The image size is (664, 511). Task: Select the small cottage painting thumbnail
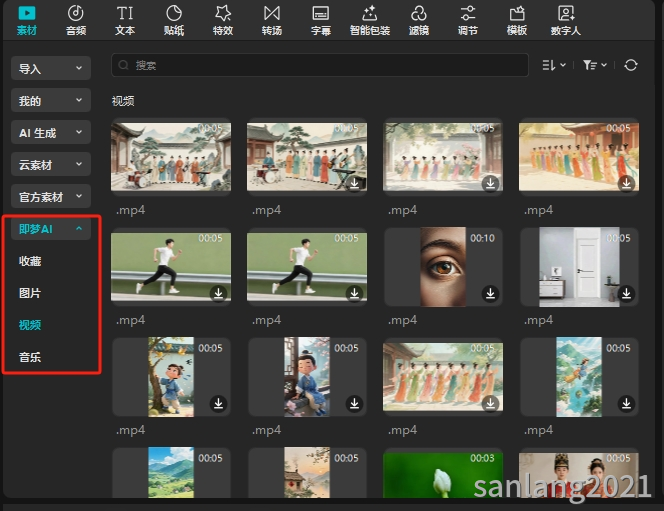coord(307,472)
